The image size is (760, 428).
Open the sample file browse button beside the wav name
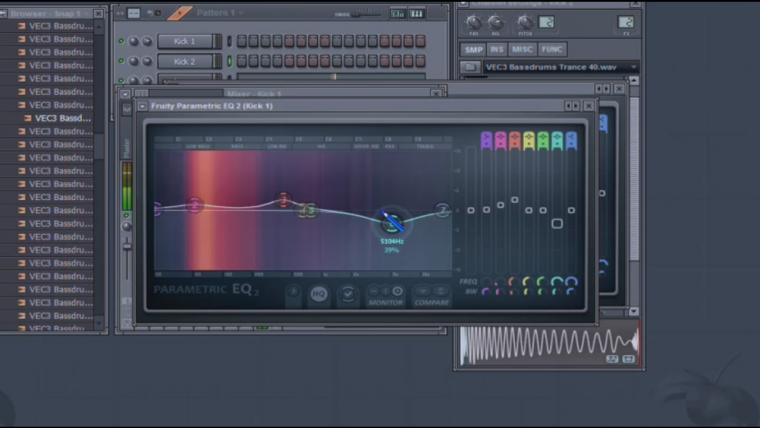tap(470, 67)
